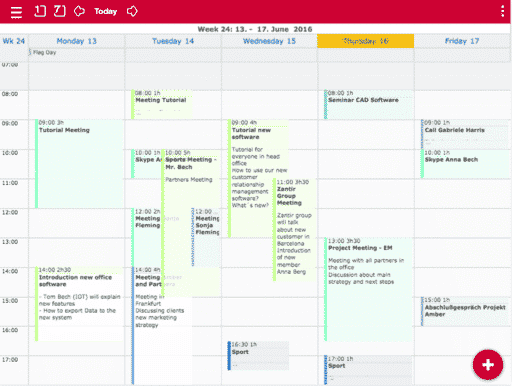The width and height of the screenshot is (512, 386).
Task: Open Abschlußgespräch Projekt Amber event
Action: tap(465, 311)
